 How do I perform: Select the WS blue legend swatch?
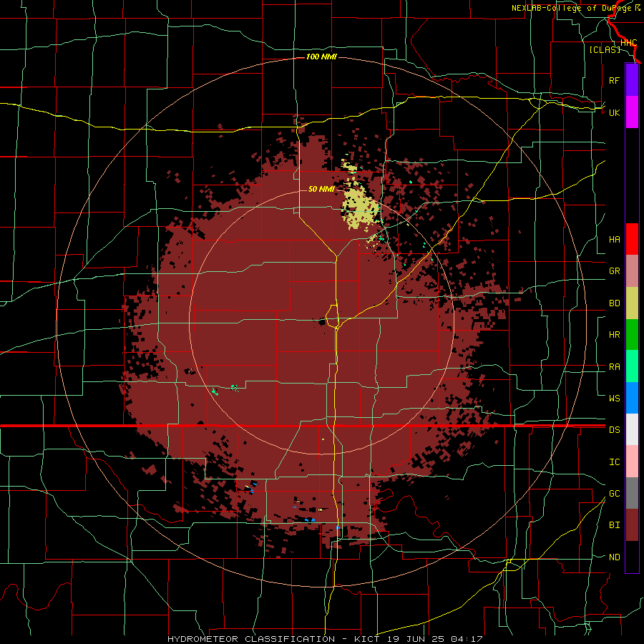pyautogui.click(x=632, y=398)
